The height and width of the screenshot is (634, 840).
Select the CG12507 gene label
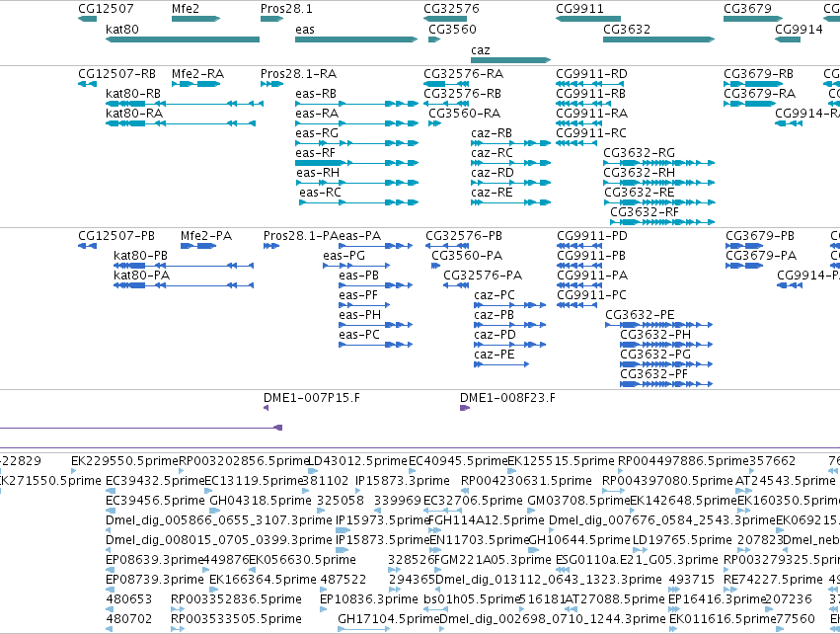(x=106, y=9)
